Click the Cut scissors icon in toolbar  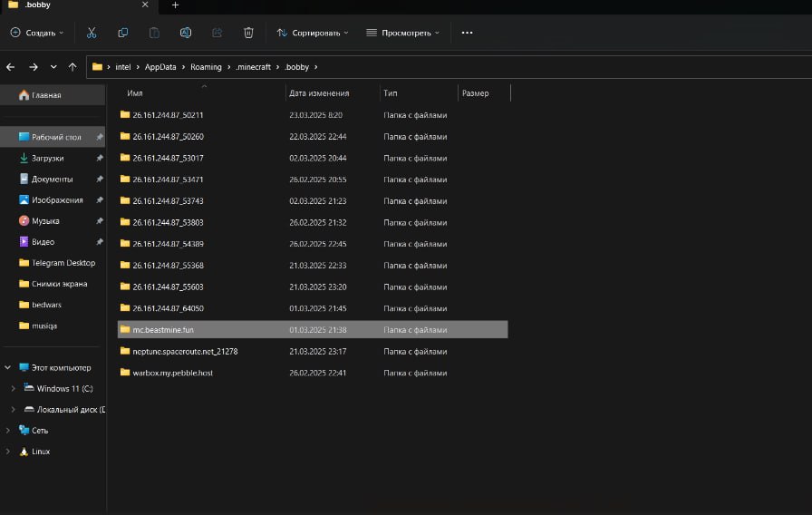(92, 33)
